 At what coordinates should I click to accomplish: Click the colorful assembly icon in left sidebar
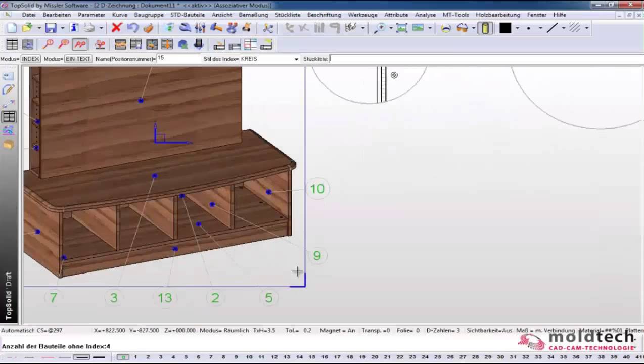(x=8, y=131)
